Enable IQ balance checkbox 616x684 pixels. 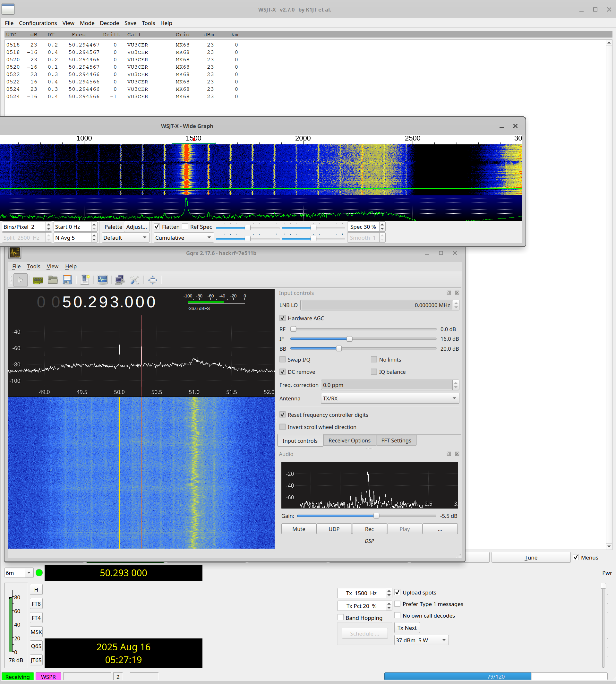click(374, 371)
